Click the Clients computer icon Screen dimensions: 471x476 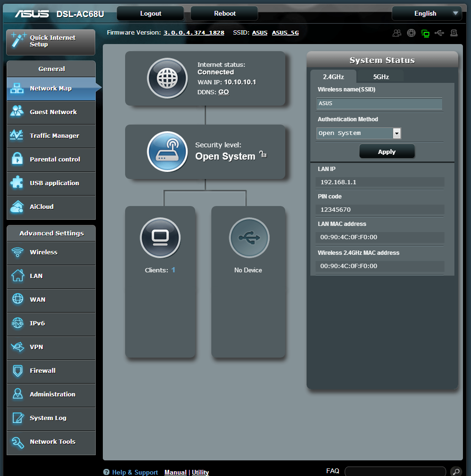click(160, 238)
